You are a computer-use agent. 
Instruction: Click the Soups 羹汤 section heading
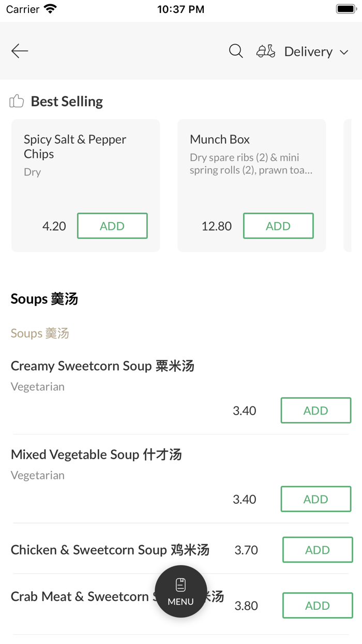pos(44,299)
